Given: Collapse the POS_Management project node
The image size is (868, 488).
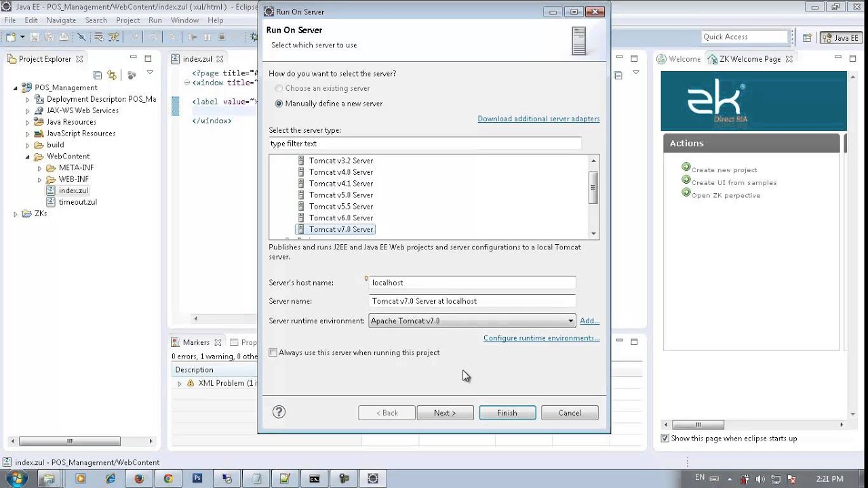Looking at the screenshot, I should 16,88.
